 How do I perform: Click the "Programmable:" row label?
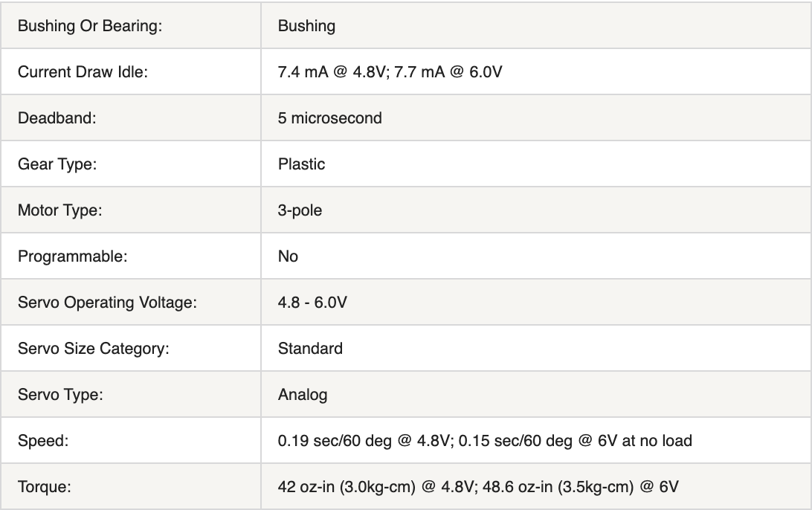[x=73, y=256]
